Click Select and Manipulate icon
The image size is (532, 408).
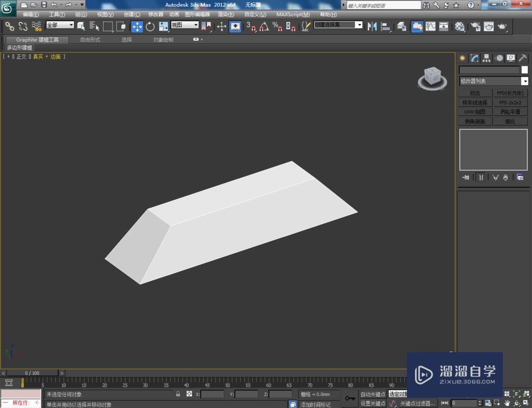[x=221, y=27]
